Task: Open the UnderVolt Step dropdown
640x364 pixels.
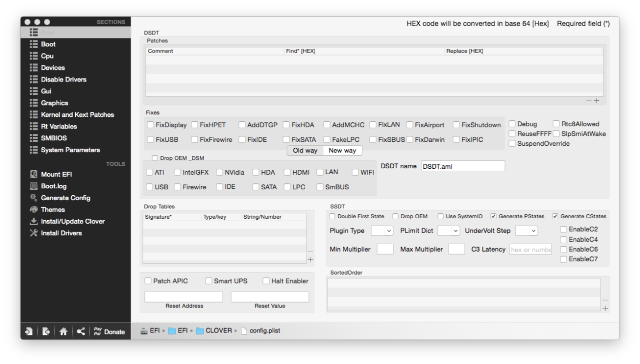Action: coord(526,231)
